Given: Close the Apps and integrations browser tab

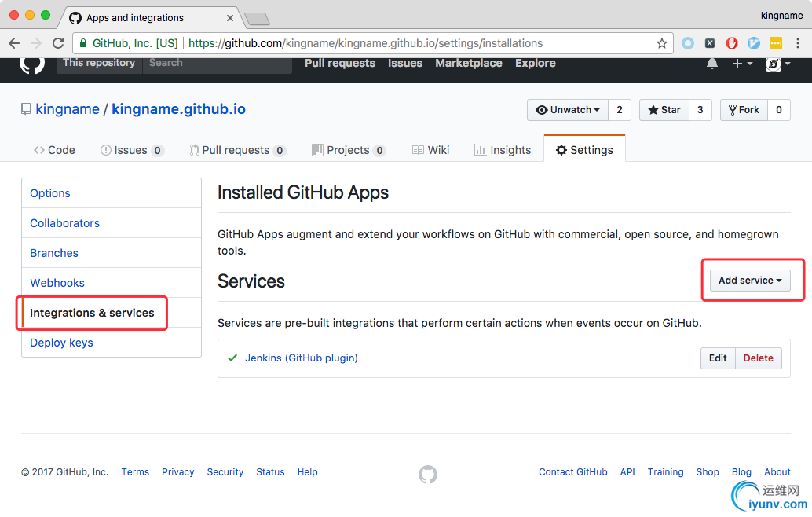Looking at the screenshot, I should [230, 18].
